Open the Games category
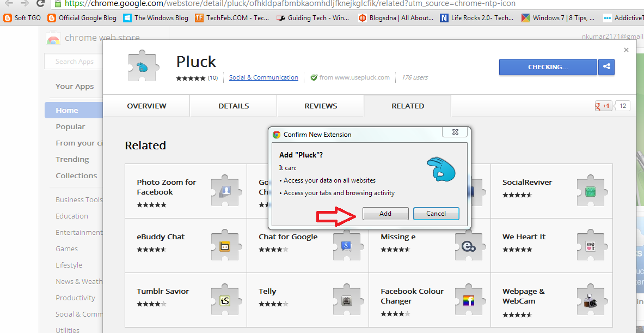The image size is (644, 333). pyautogui.click(x=66, y=249)
